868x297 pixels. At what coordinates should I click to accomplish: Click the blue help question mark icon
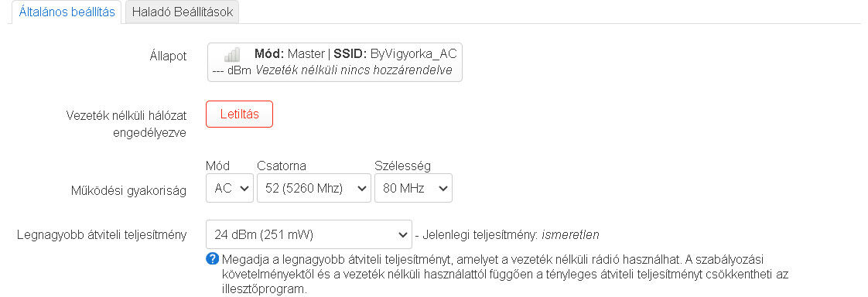(212, 259)
